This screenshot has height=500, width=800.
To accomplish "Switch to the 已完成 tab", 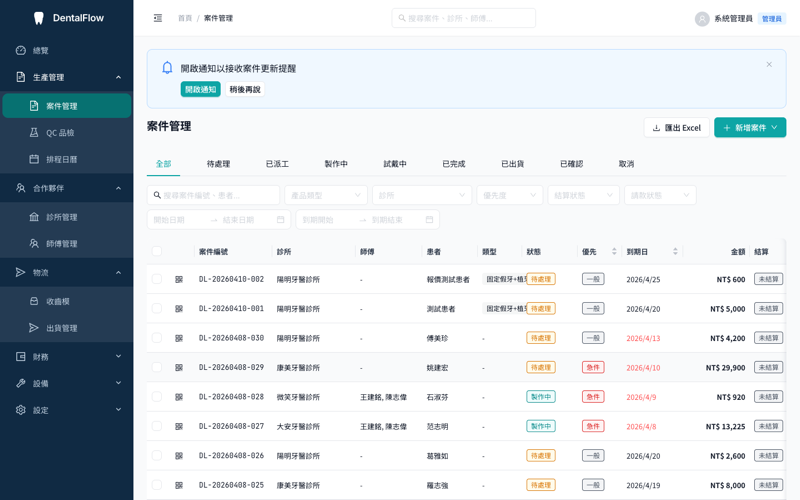I will (454, 164).
